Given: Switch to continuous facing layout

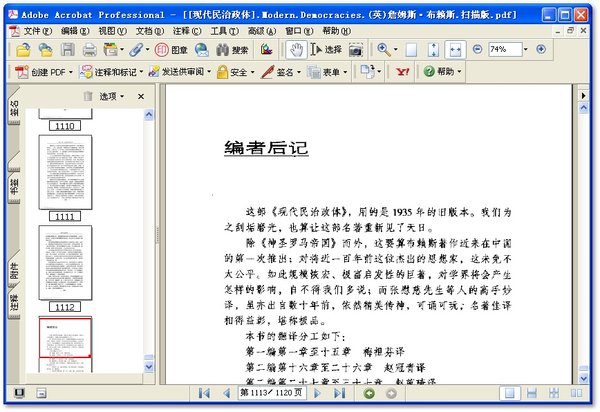Looking at the screenshot, I should coord(554,393).
